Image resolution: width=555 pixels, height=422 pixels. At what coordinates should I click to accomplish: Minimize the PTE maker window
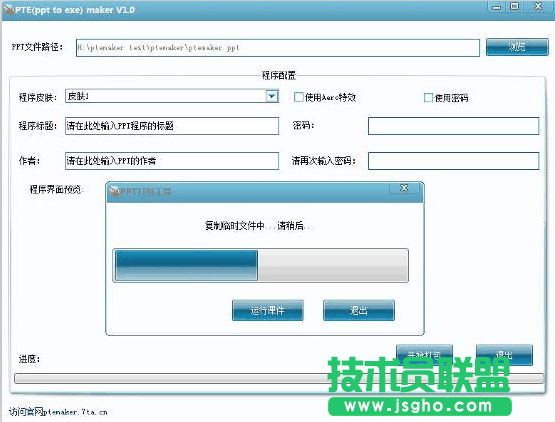497,7
